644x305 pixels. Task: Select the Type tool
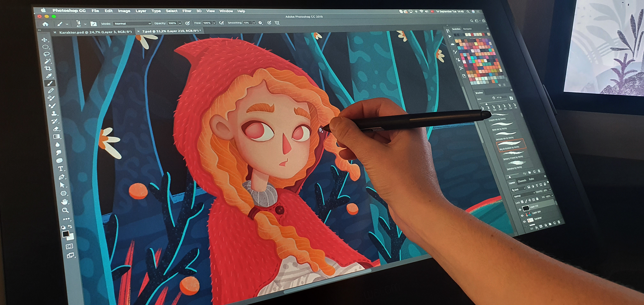pyautogui.click(x=61, y=169)
